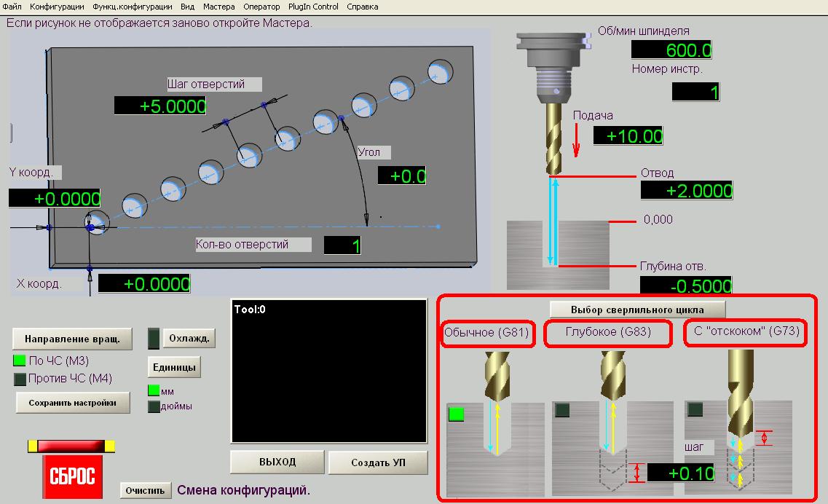The height and width of the screenshot is (504, 828).
Task: Click the Tool:0 black output display
Action: tap(329, 371)
